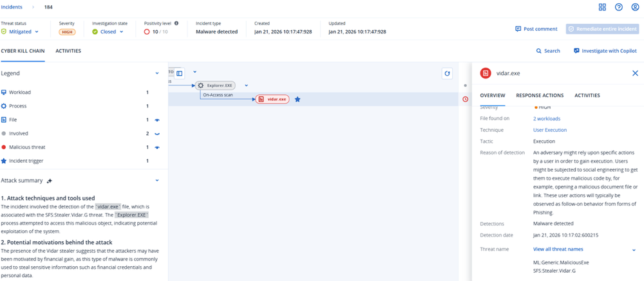
Task: Click Investigate with Copilot
Action: click(605, 51)
